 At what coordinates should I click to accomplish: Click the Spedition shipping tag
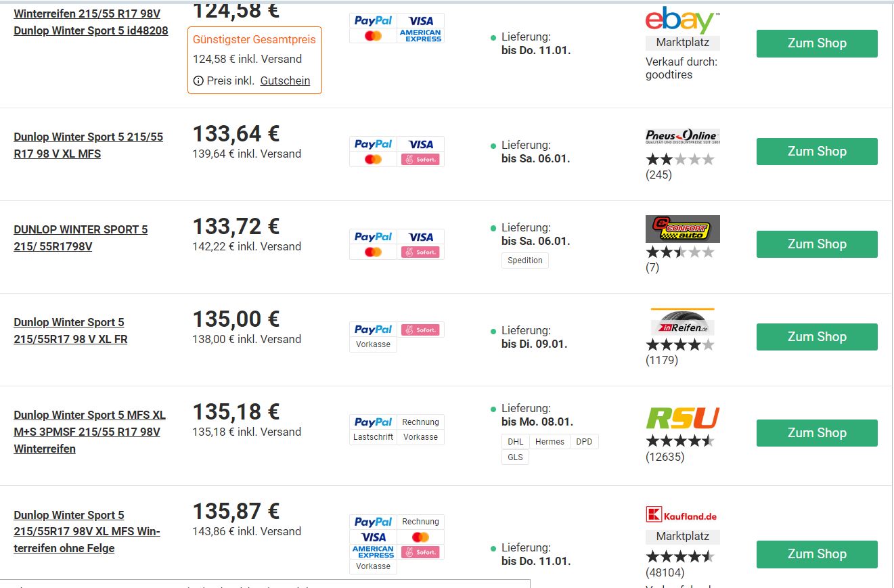(525, 261)
